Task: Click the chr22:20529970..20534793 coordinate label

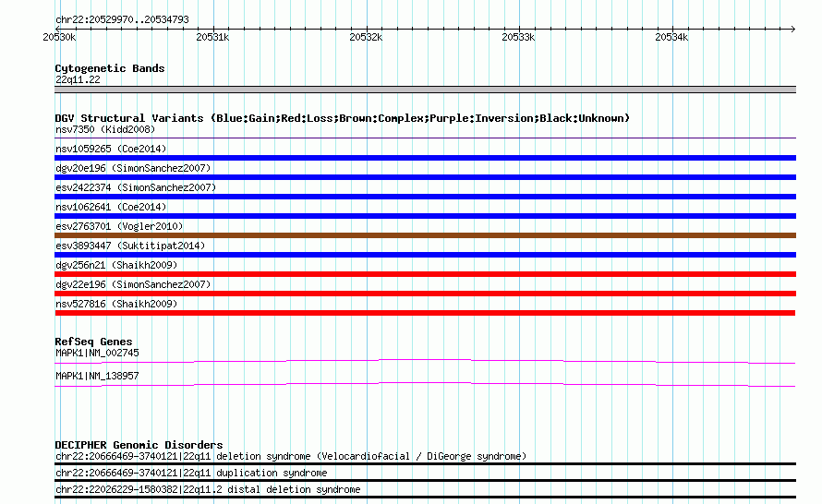Action: [x=122, y=19]
